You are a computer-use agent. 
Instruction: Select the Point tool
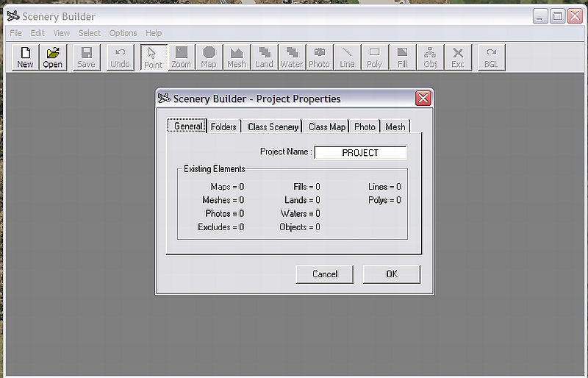click(x=154, y=57)
